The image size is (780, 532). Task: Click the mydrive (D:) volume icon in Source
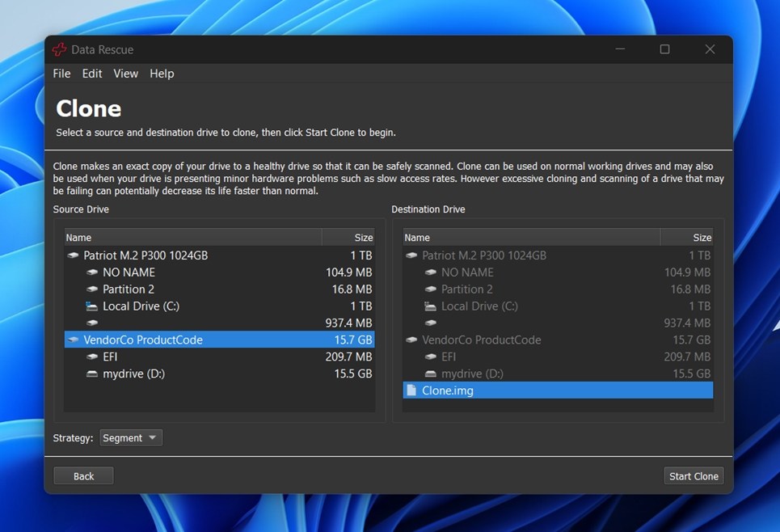[x=92, y=374]
